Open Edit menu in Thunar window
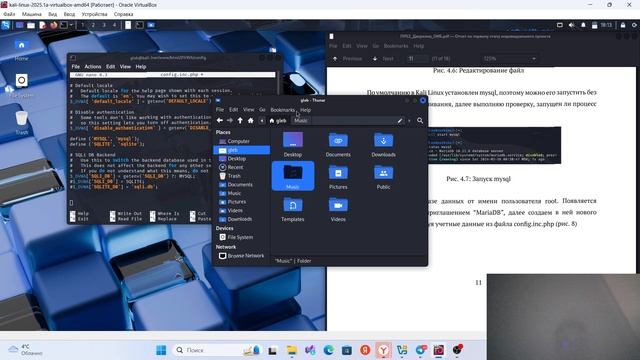Screen dimensions: 640x360 [233, 110]
